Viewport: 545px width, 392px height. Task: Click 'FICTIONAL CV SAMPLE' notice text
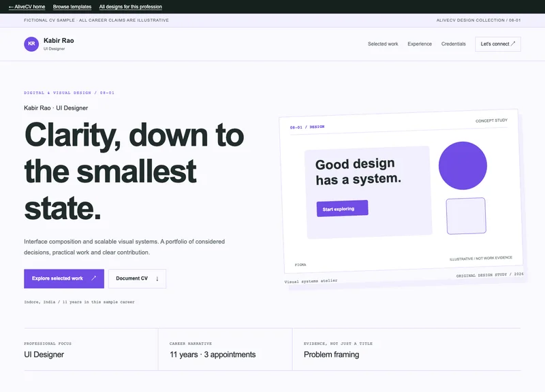[96, 20]
